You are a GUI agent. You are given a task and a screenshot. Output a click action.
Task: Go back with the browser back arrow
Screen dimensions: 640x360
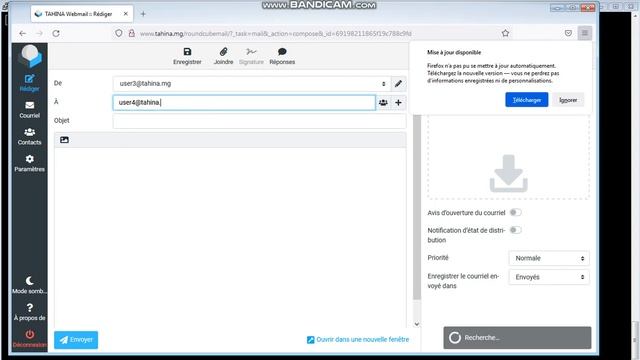pos(22,33)
